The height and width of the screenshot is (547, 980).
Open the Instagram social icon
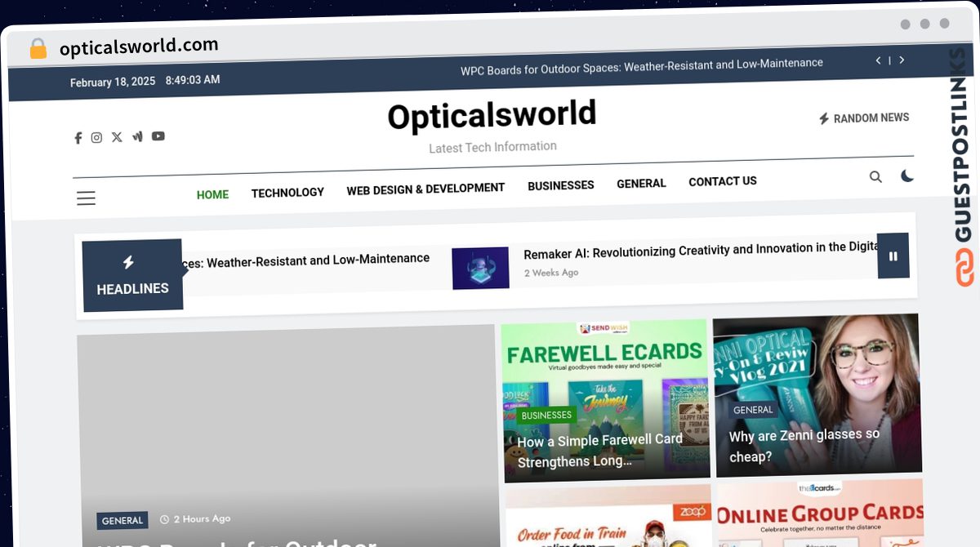click(x=96, y=138)
